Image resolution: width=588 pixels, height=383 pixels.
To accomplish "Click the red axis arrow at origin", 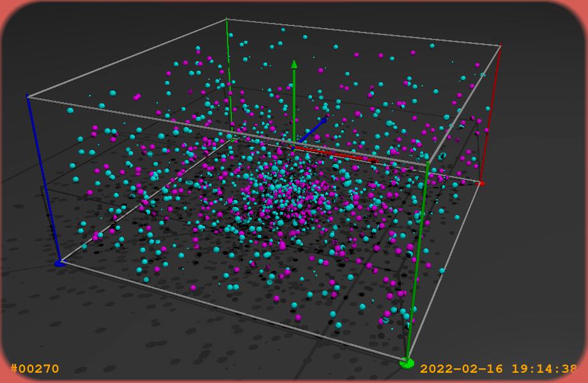I will (335, 154).
